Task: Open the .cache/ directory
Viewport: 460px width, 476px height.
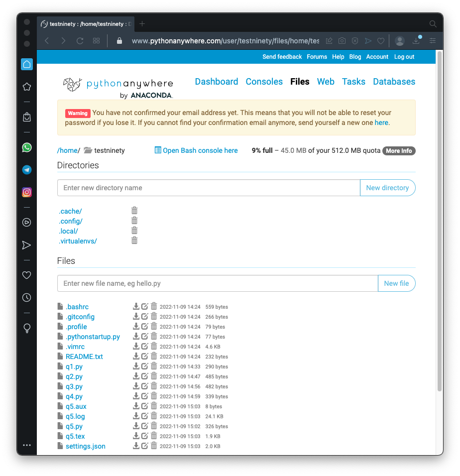Action: [x=70, y=211]
